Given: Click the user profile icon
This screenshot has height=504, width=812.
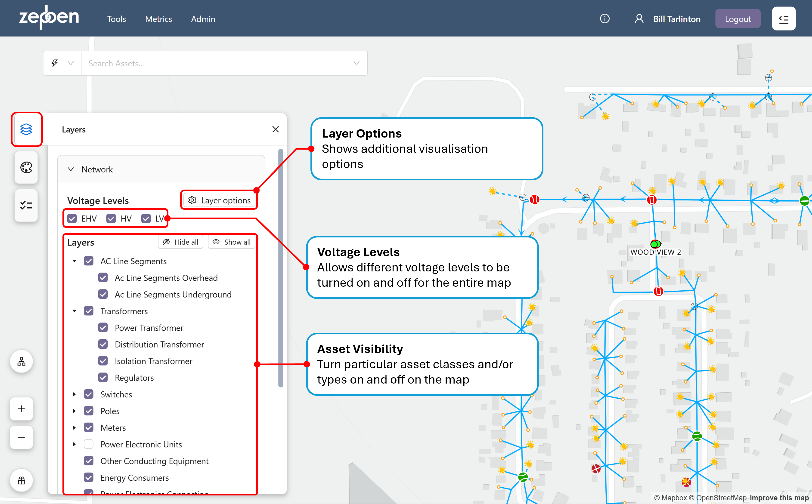Looking at the screenshot, I should [x=639, y=19].
